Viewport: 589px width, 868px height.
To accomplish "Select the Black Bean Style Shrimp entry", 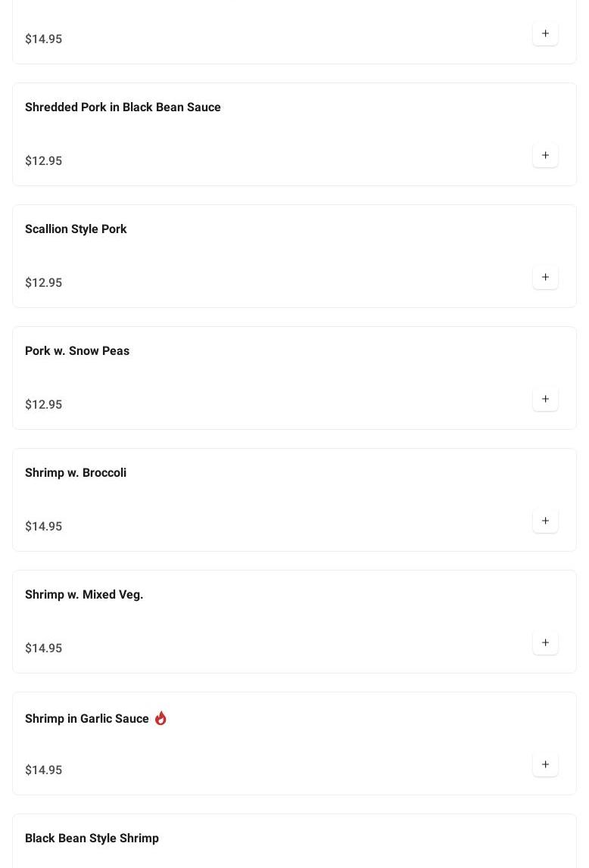I will coord(92,838).
